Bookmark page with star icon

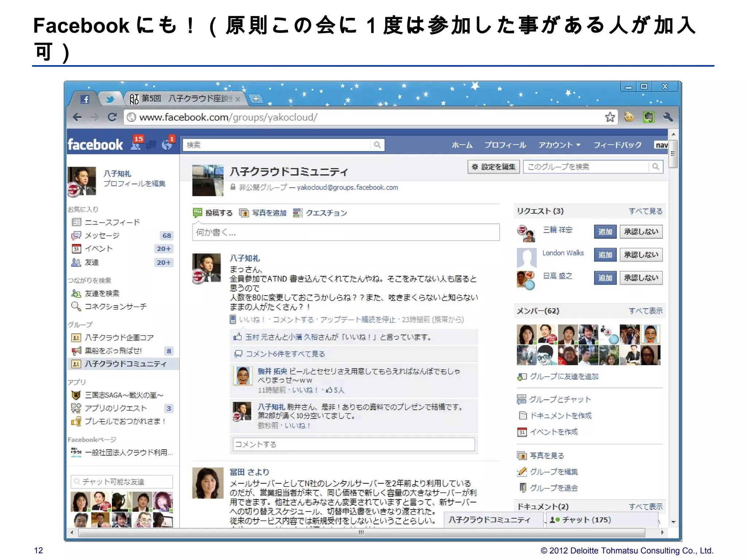[x=609, y=117]
